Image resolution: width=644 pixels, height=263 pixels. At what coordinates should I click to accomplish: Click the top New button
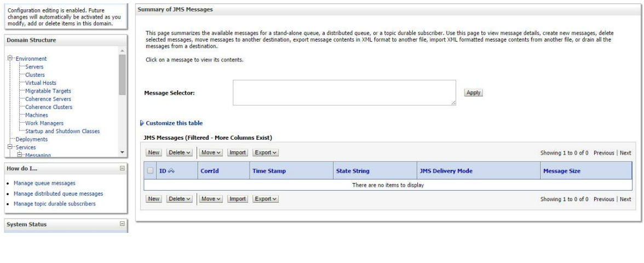pos(153,152)
